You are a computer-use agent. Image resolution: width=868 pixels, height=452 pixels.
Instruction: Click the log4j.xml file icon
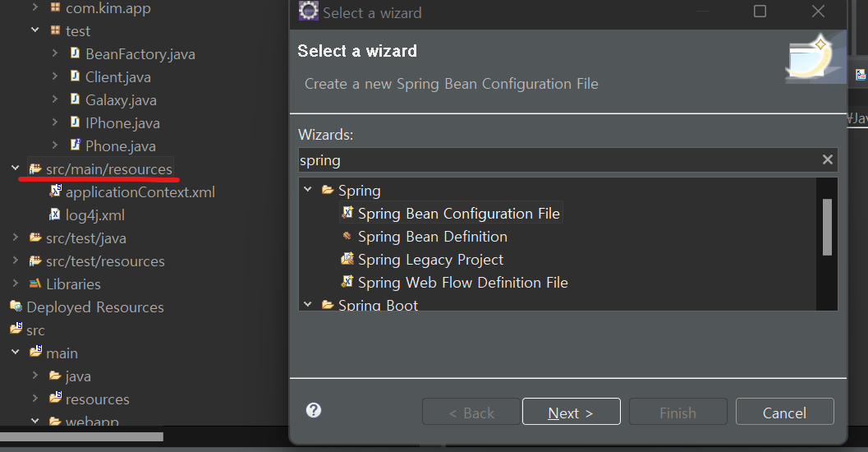click(55, 214)
